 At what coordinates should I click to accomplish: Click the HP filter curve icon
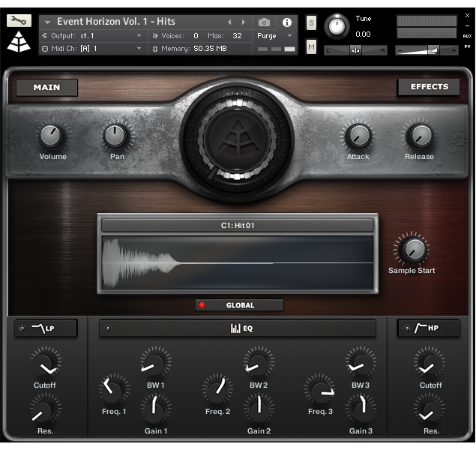[x=421, y=328]
